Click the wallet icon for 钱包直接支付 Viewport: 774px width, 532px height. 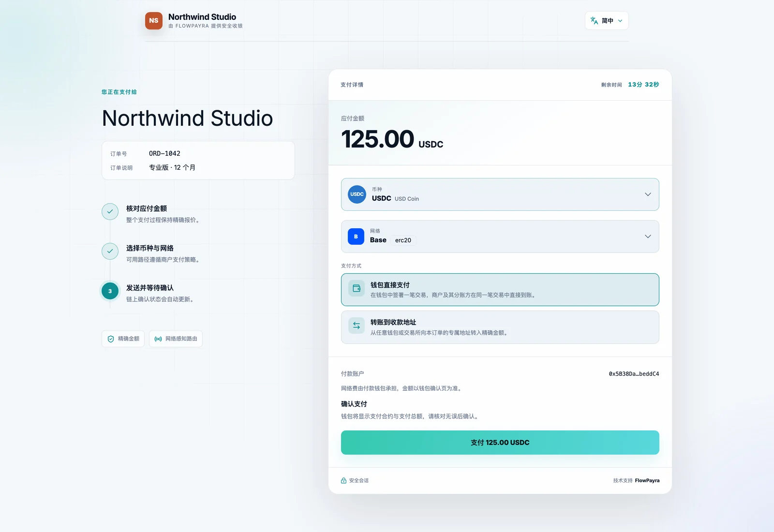coord(357,288)
